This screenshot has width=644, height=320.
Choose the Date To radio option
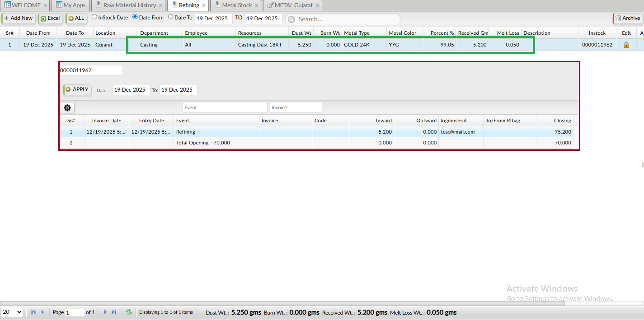point(170,17)
